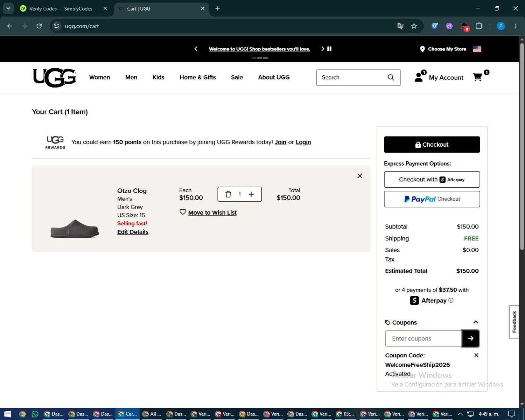The image size is (525, 420).
Task: Click the Edit Details link
Action: coord(133,232)
